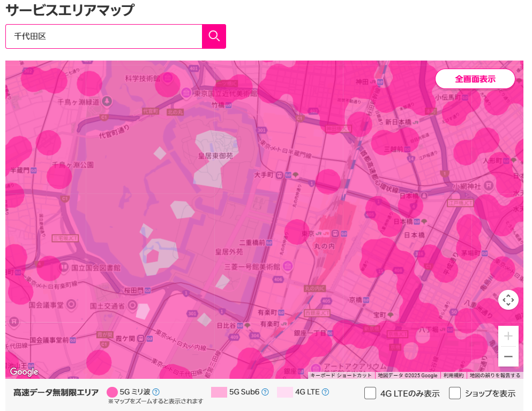
Task: Click the 高速データ無制限エリア legend heading
Action: click(56, 393)
